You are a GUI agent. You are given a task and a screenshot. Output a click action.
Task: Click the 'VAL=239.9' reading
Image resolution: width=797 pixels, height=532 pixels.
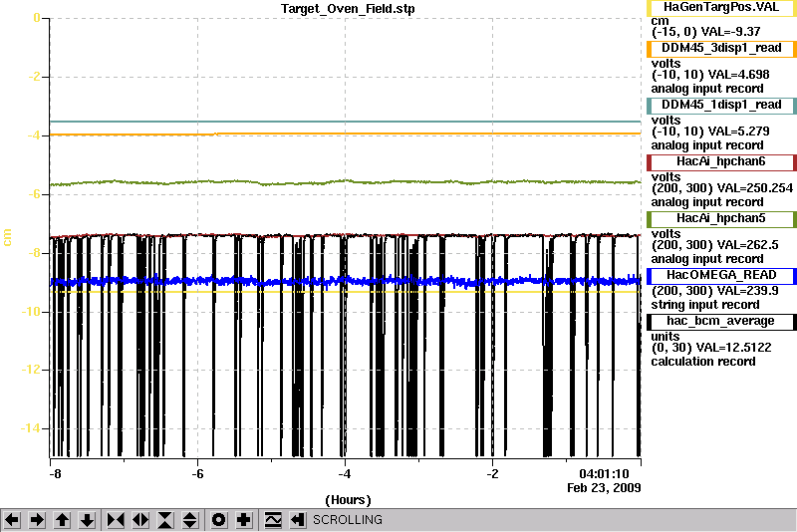747,291
